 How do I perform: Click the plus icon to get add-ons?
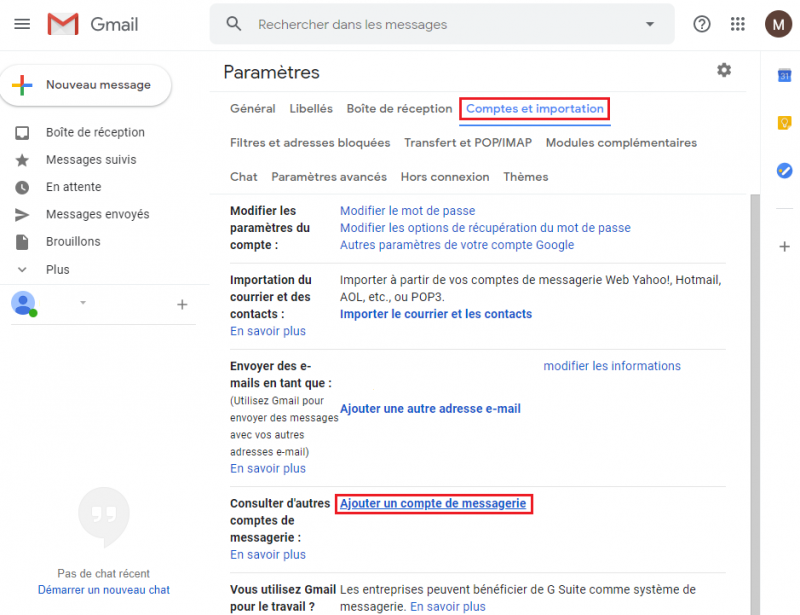click(x=785, y=247)
